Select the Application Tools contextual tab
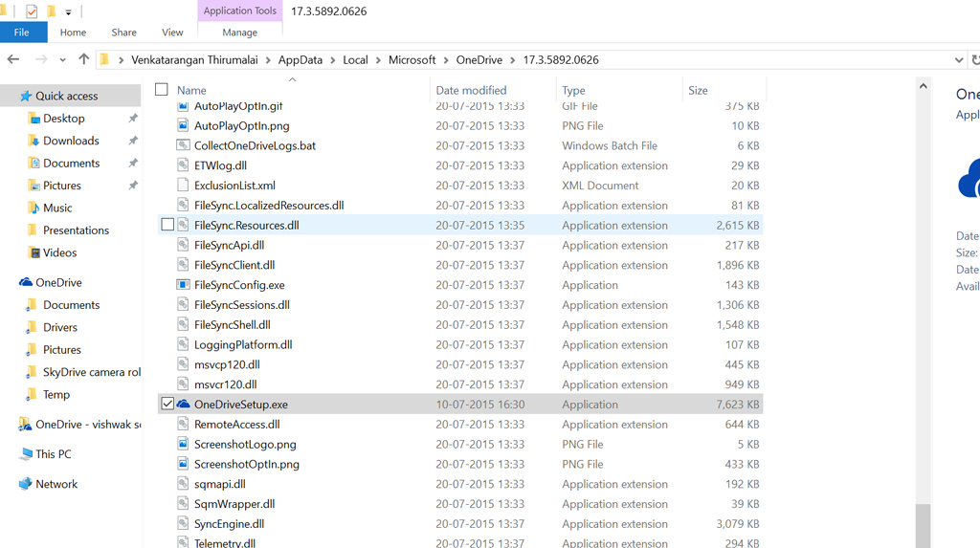 240,11
